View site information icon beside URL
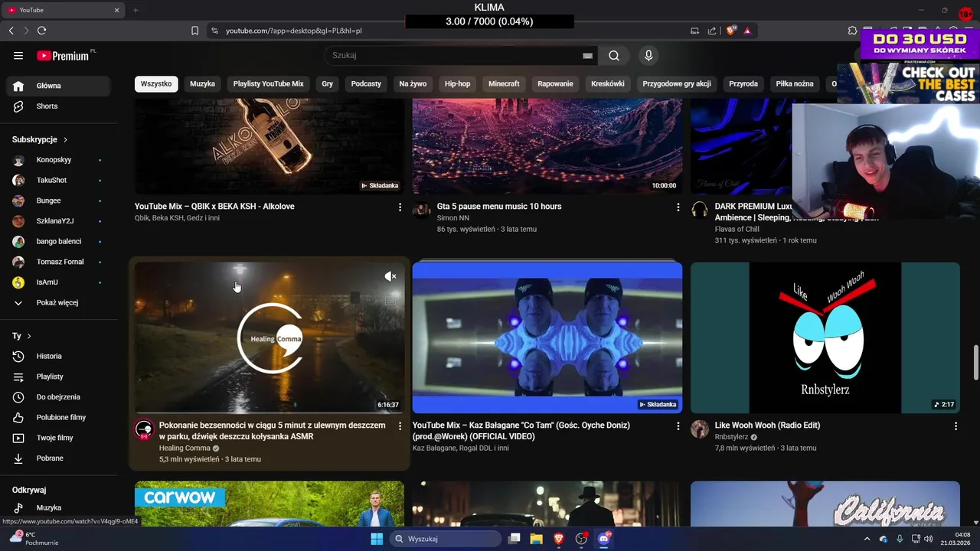The image size is (980, 551). 214,31
